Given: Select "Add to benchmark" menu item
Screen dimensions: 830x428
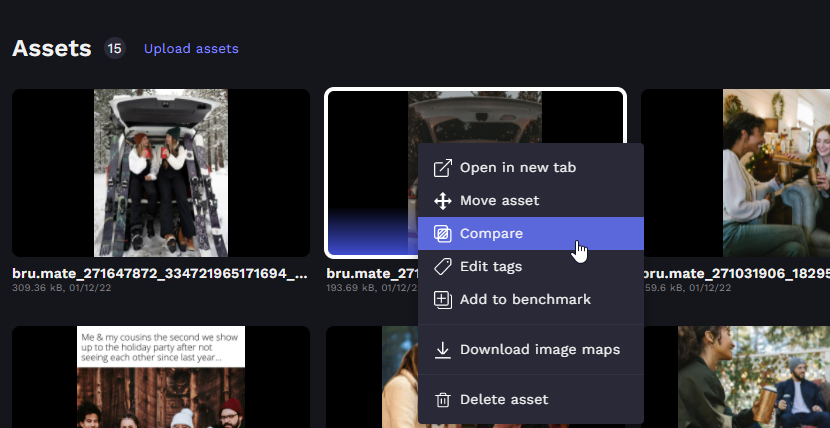Looking at the screenshot, I should tap(531, 299).
